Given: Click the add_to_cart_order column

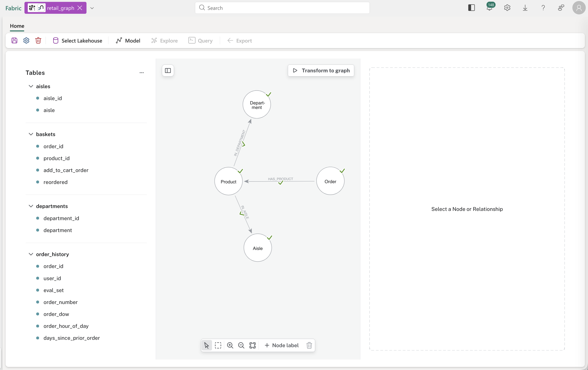Looking at the screenshot, I should (x=66, y=170).
